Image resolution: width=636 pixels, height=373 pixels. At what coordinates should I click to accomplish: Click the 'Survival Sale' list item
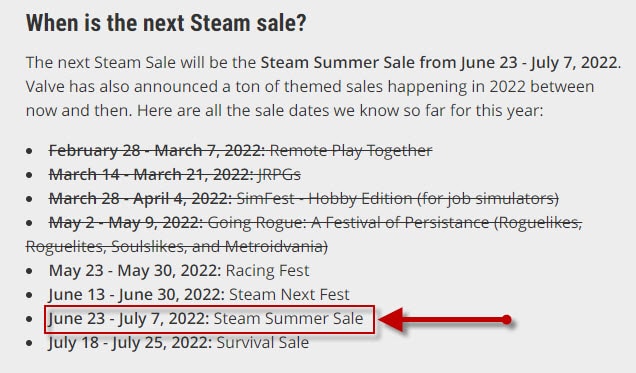click(x=178, y=343)
